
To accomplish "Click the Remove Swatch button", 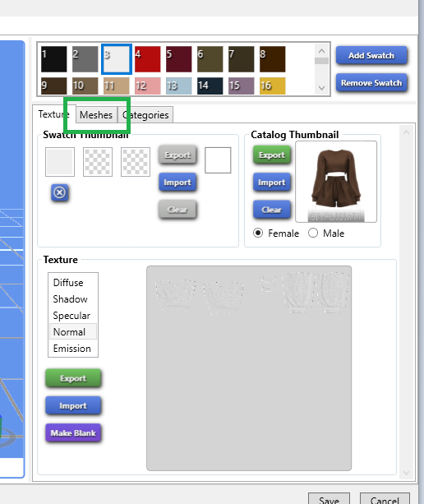I will point(371,83).
